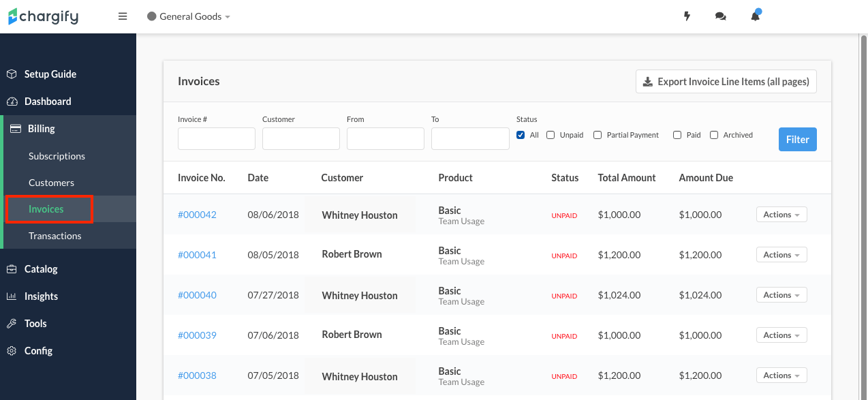Open Actions dropdown for invoice #000039
868x400 pixels.
(781, 335)
